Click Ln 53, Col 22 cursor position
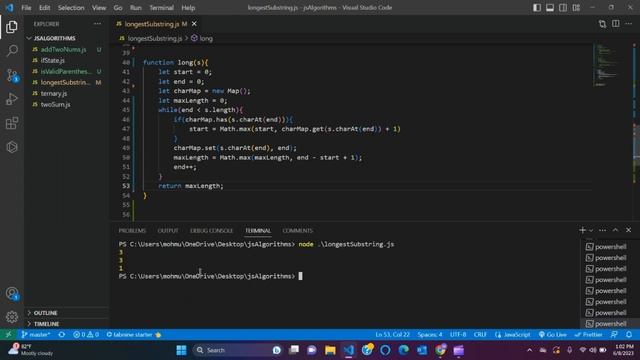Screen dimensions: 640x360 (x=392, y=335)
